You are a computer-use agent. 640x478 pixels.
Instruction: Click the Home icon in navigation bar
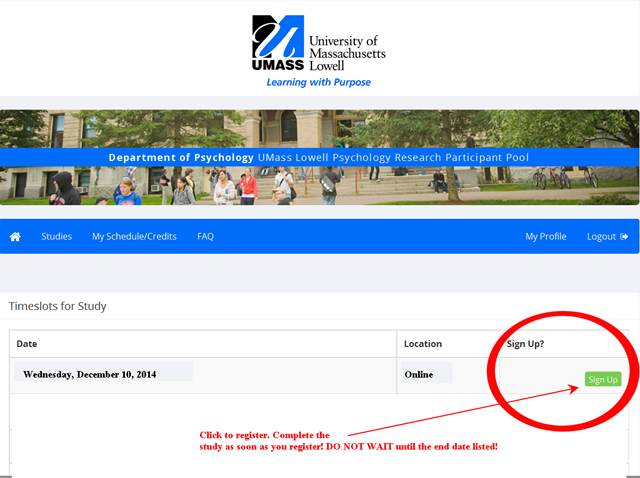click(15, 237)
